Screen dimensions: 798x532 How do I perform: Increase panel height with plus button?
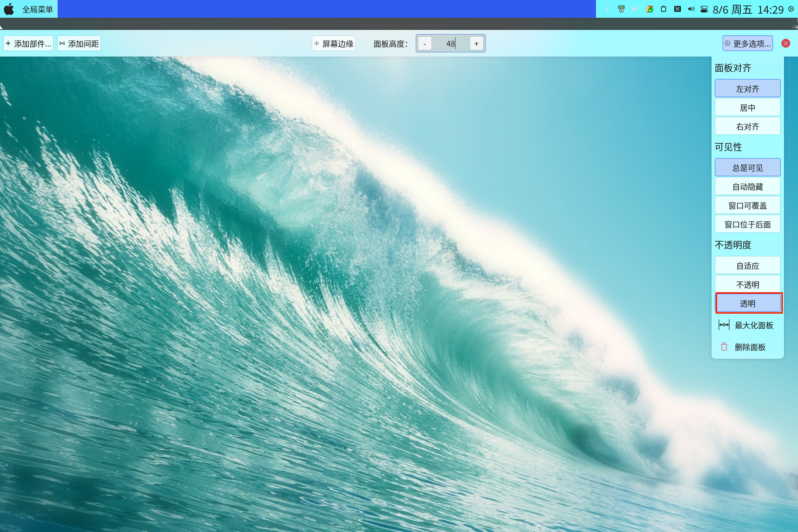[x=477, y=44]
